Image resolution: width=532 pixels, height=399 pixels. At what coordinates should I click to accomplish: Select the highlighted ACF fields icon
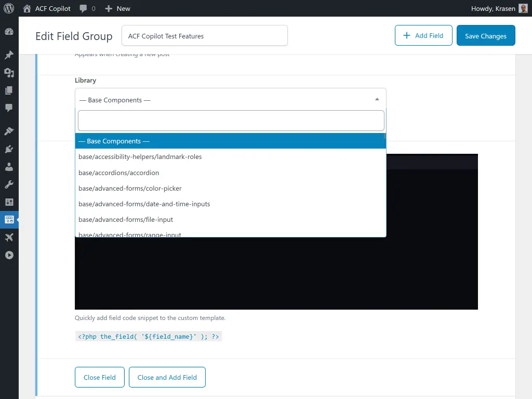tap(9, 219)
